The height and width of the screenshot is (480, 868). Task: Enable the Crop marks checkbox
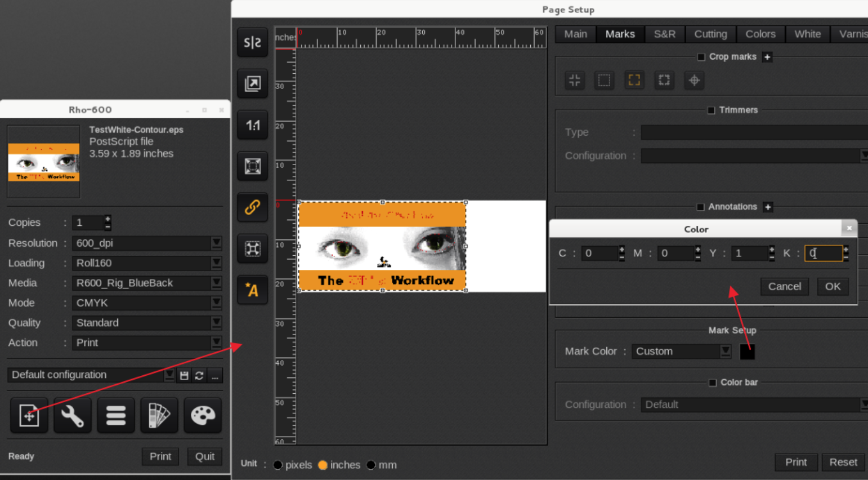[x=701, y=57]
